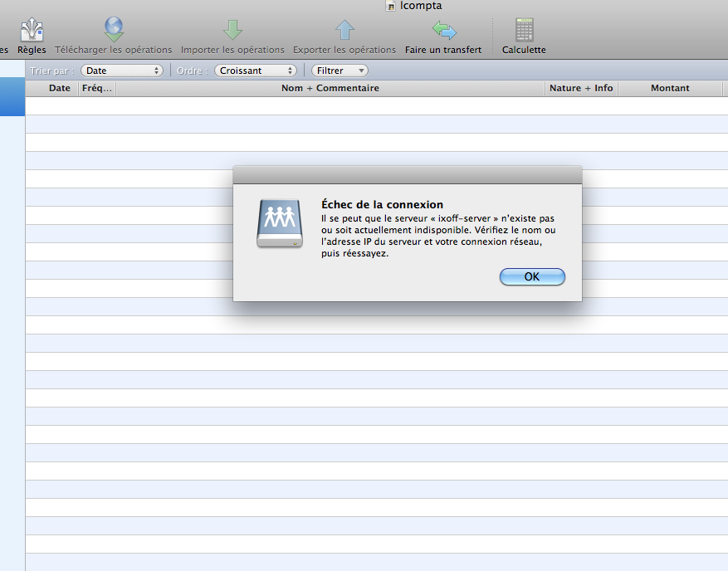Dismiss the connection error with OK
Image resolution: width=728 pixels, height=571 pixels.
[x=532, y=277]
